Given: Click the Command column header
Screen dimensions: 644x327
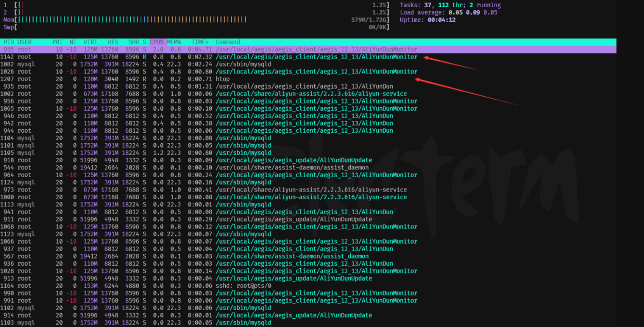Looking at the screenshot, I should pyautogui.click(x=228, y=42).
